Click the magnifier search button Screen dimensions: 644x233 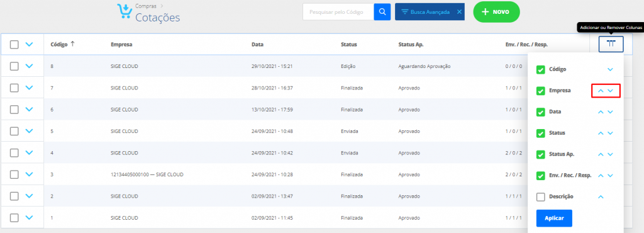pyautogui.click(x=382, y=12)
